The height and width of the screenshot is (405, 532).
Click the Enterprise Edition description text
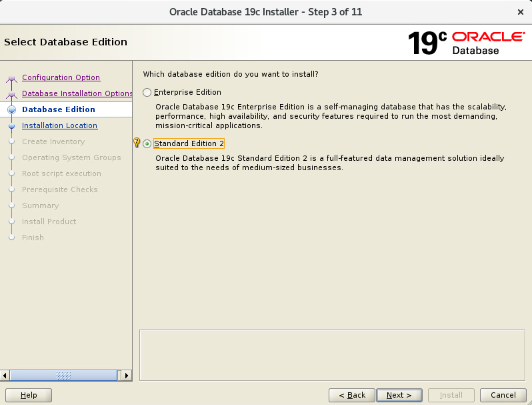click(x=331, y=116)
